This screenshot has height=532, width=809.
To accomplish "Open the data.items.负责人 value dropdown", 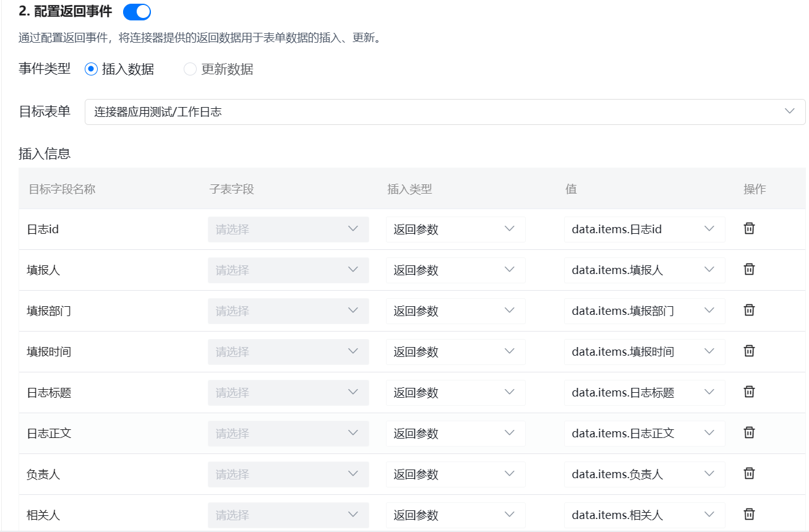I will click(x=644, y=474).
